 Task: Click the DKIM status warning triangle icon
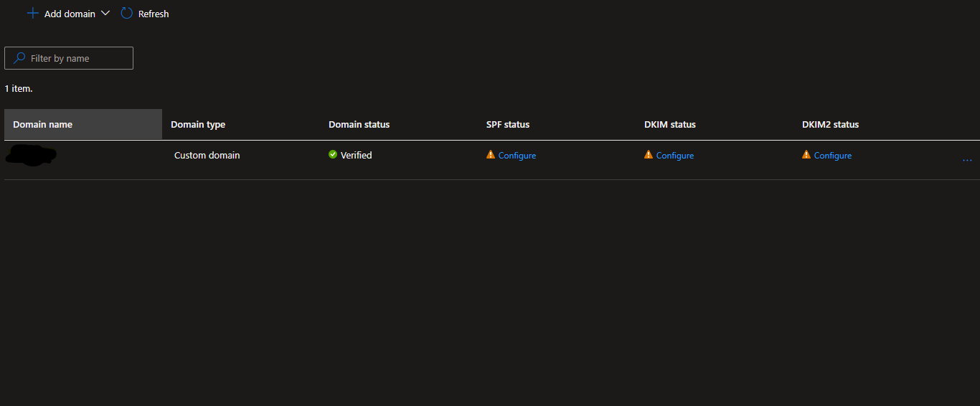click(x=649, y=154)
